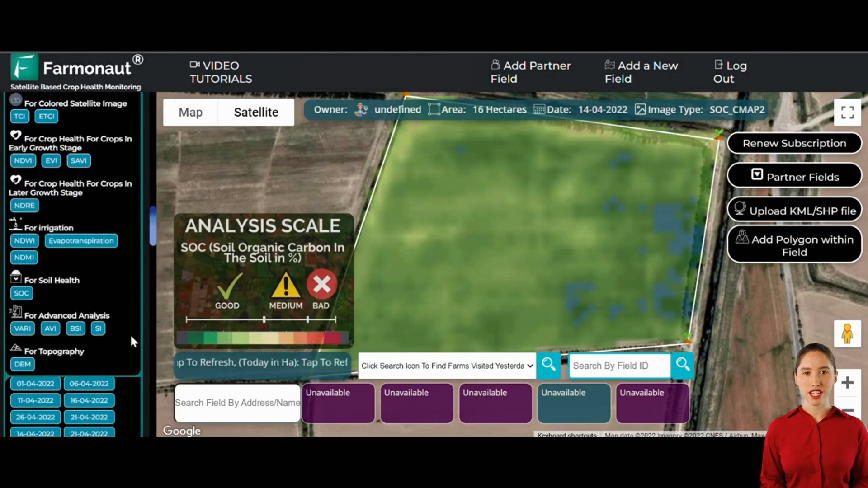Open the Partner Fields dropdown
Screen dimensions: 868x488
pyautogui.click(x=794, y=176)
